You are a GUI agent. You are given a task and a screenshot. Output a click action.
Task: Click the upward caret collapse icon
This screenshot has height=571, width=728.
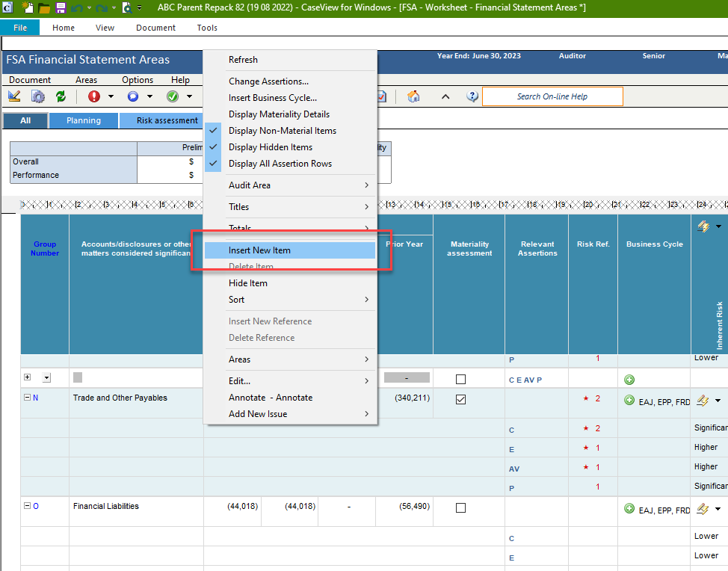445,96
